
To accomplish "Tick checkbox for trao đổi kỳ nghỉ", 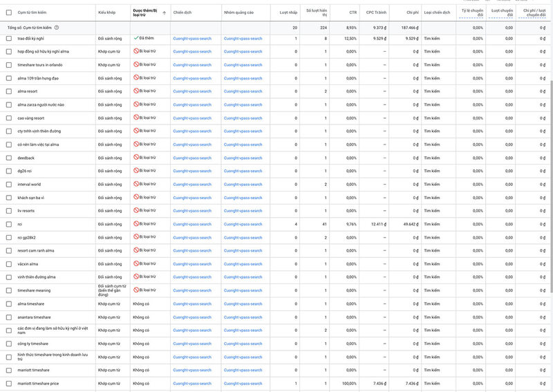I will [9, 39].
